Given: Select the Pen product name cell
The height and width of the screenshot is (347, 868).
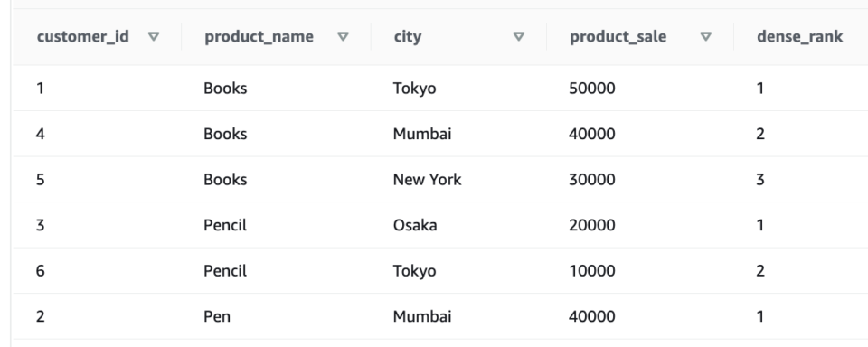Looking at the screenshot, I should (217, 316).
